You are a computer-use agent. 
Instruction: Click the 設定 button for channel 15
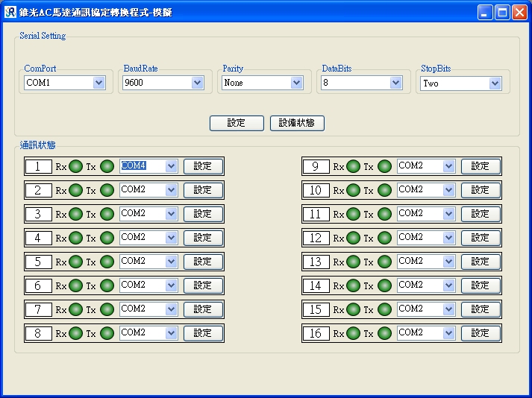pyautogui.click(x=481, y=309)
